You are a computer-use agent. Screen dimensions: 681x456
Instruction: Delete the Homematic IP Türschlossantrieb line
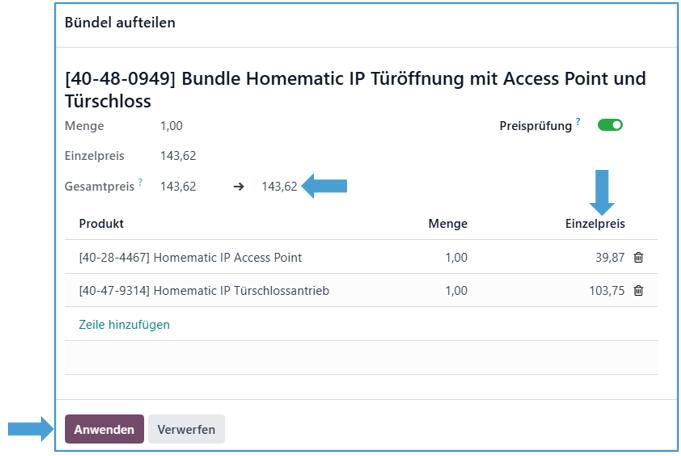point(639,291)
